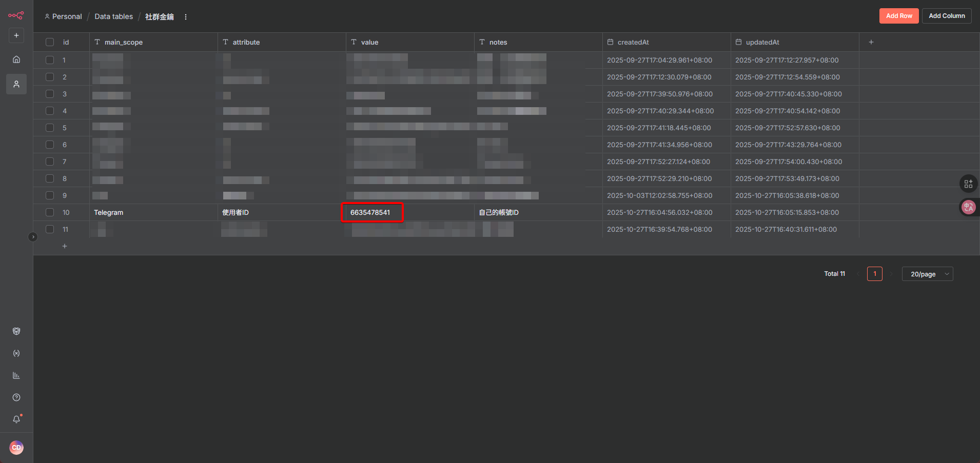Open the Help question mark icon
Image resolution: width=980 pixels, height=463 pixels.
pyautogui.click(x=16, y=397)
